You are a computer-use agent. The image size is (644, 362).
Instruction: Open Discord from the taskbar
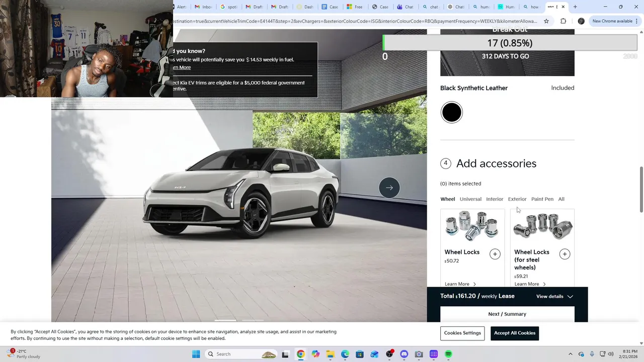point(404,354)
